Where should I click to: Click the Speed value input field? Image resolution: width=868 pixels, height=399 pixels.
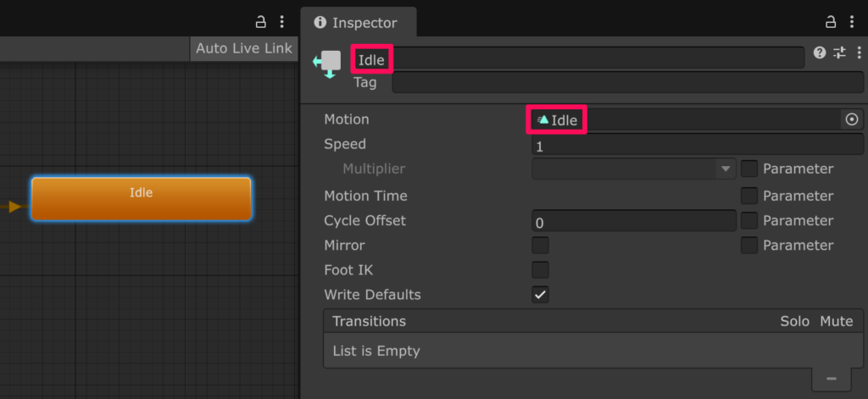click(697, 145)
